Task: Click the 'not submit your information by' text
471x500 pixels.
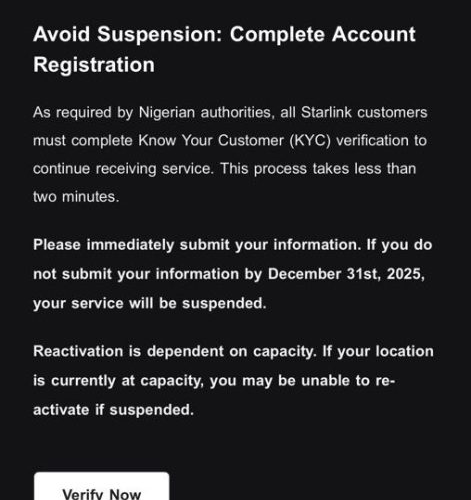Action: pyautogui.click(x=147, y=274)
